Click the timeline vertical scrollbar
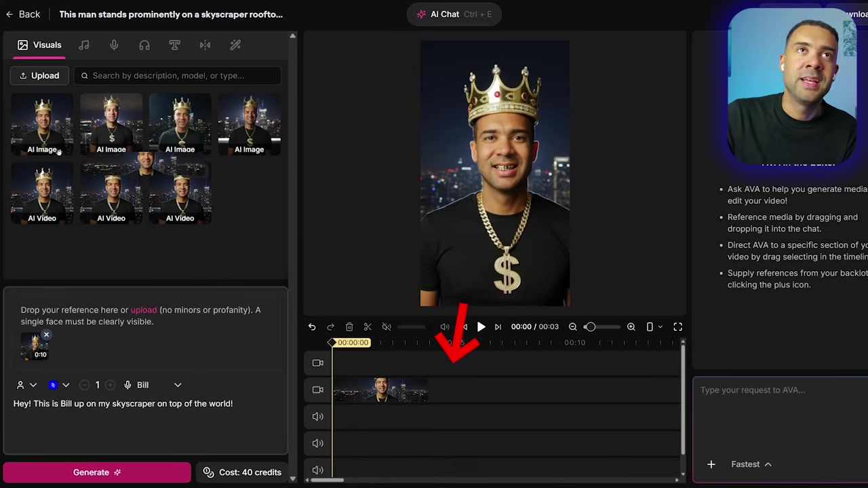 (x=683, y=400)
